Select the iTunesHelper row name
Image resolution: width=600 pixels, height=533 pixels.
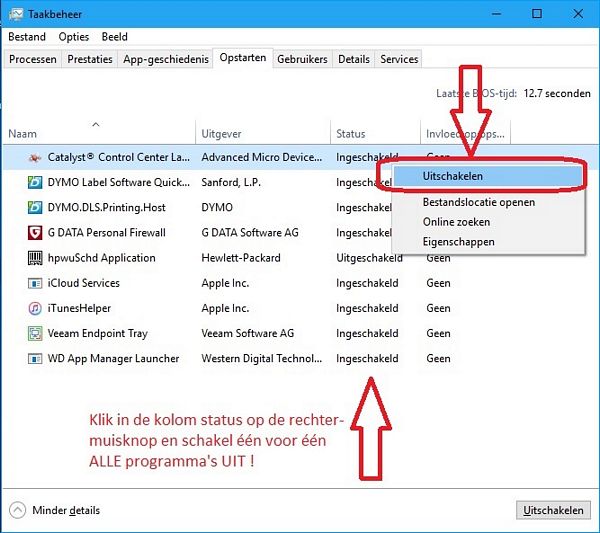79,308
